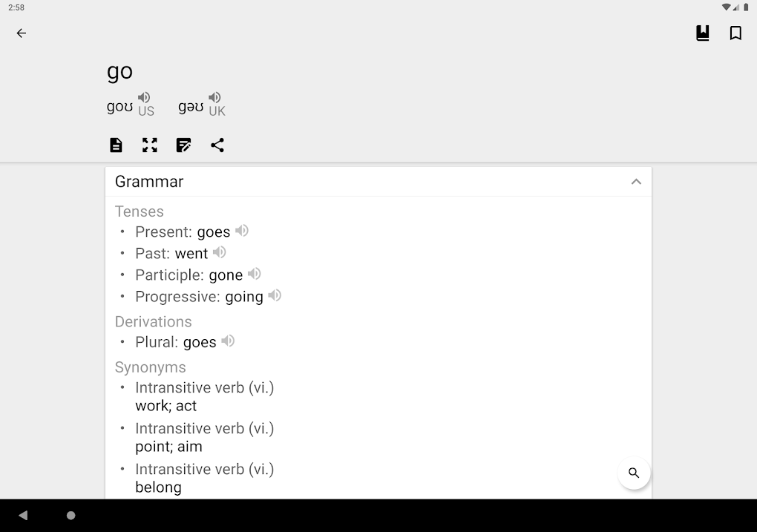757x532 pixels.
Task: Select the synonym 'point; aim'
Action: coord(168,447)
